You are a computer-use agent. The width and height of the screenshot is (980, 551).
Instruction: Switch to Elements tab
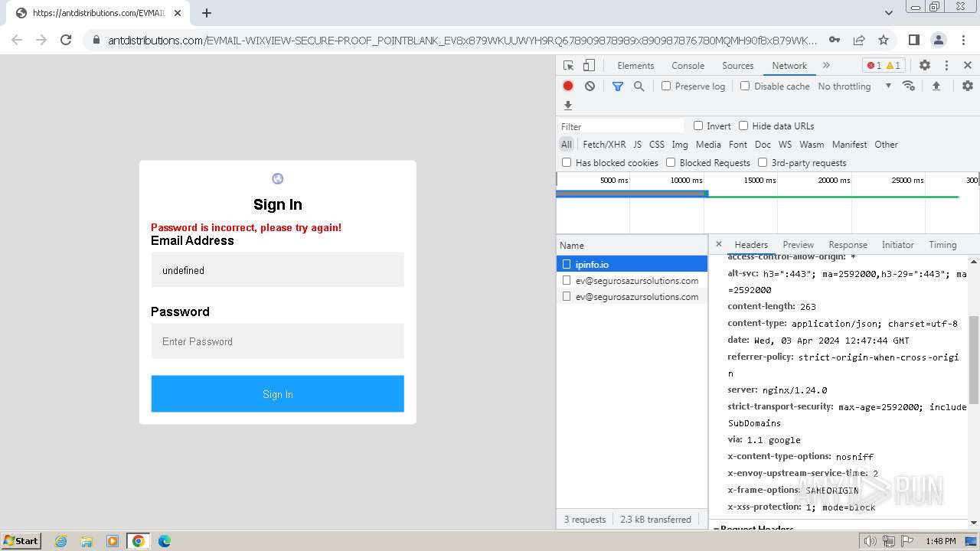635,66
